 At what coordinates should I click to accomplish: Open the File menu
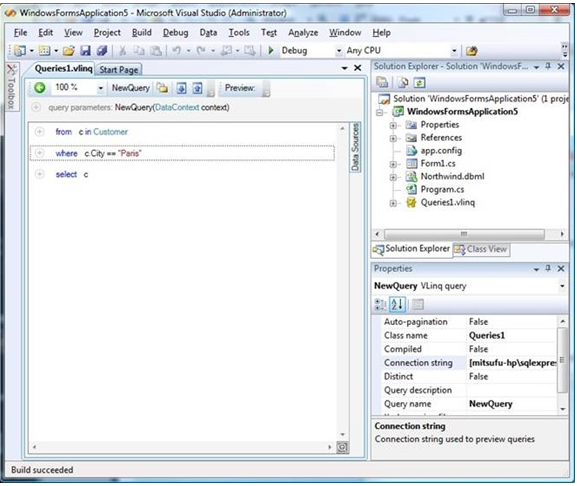point(20,33)
